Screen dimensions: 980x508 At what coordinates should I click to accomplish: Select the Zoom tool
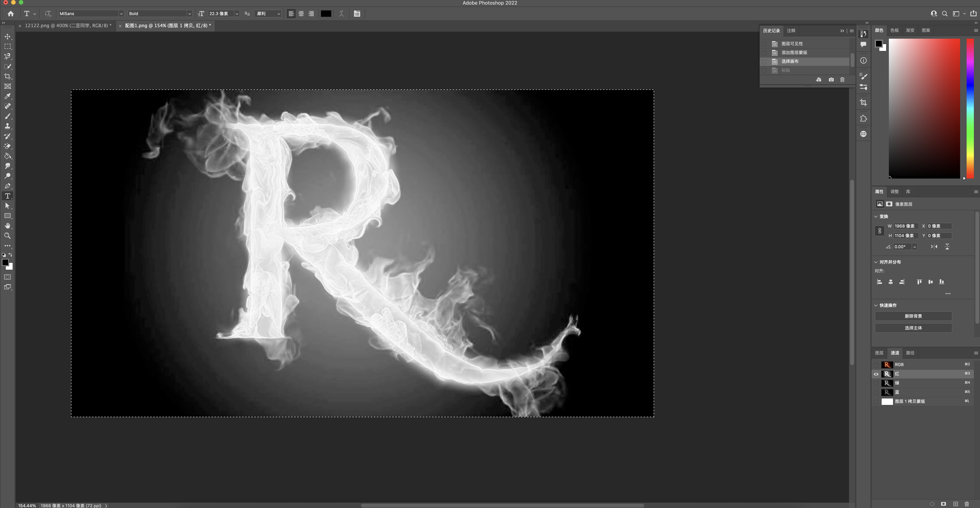7,236
